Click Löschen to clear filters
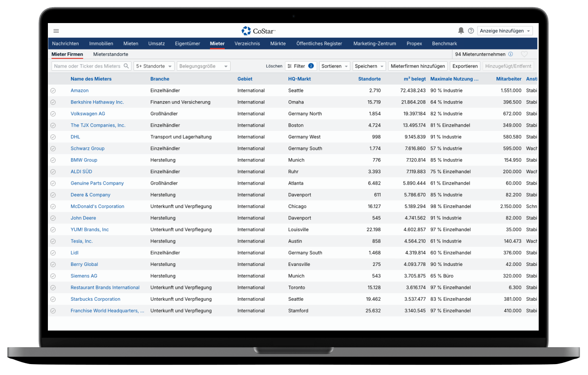Screen dimensions: 588x375 (274, 66)
